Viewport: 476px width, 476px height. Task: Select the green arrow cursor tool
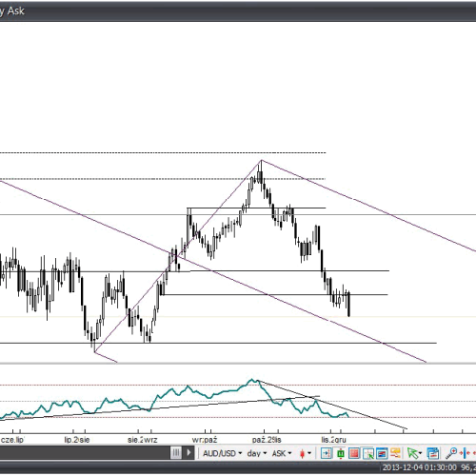(412, 453)
